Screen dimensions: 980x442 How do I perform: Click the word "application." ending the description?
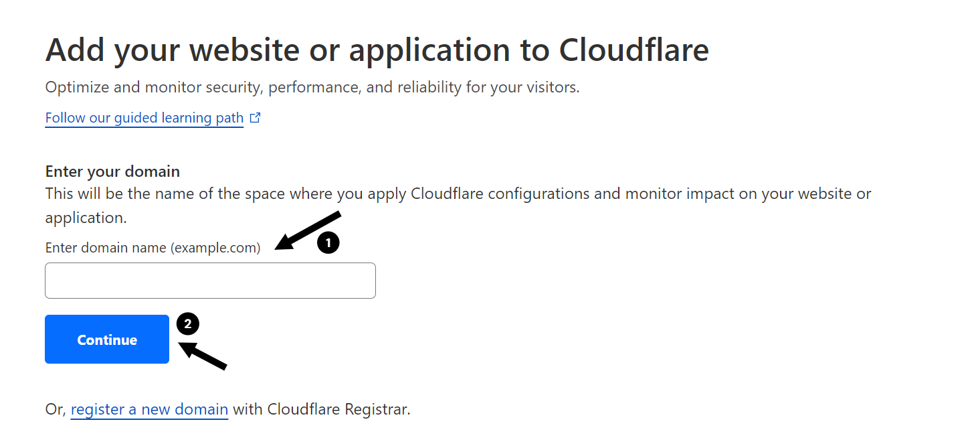pos(86,218)
